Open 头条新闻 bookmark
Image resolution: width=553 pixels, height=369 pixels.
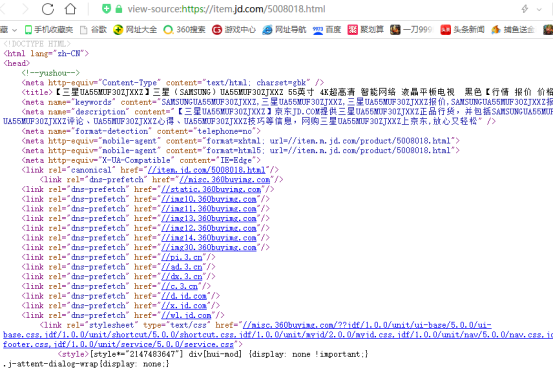coord(462,30)
